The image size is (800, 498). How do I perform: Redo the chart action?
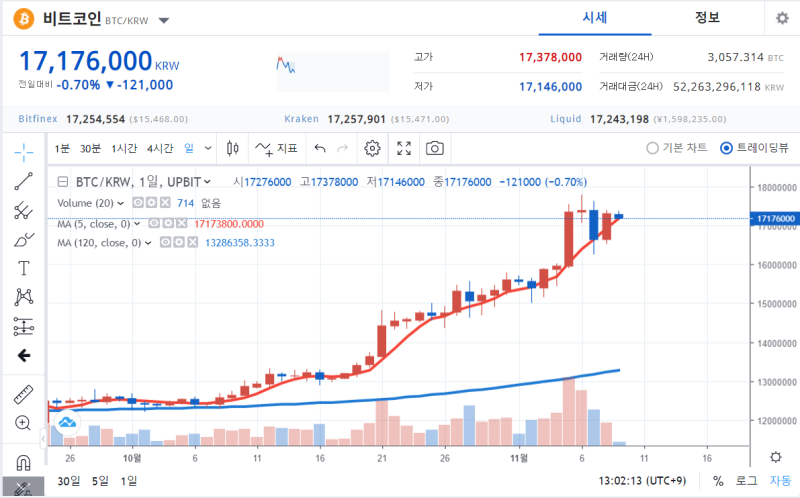click(342, 148)
